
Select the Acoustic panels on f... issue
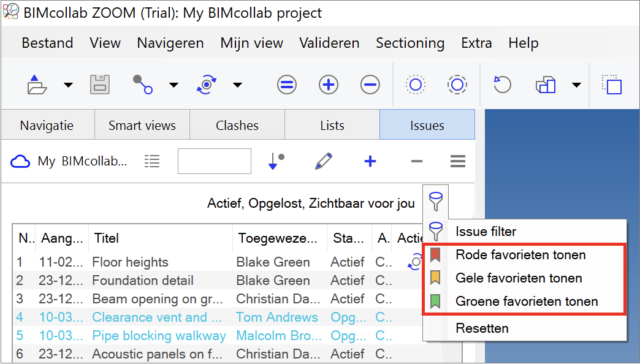coord(157,354)
